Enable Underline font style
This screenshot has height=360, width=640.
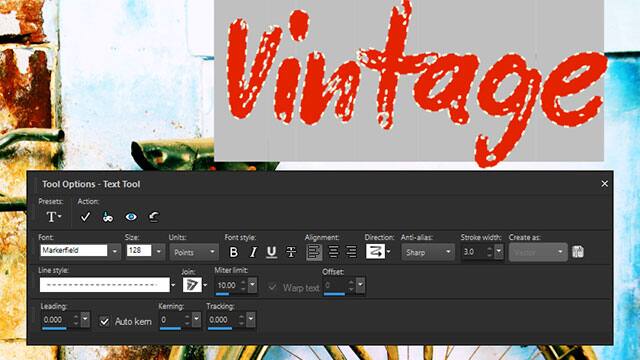click(x=271, y=252)
